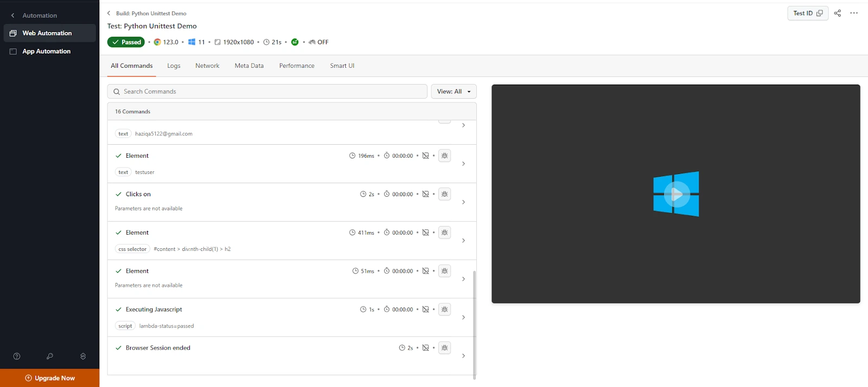
Task: Click the App Automation sidebar icon
Action: click(x=13, y=51)
